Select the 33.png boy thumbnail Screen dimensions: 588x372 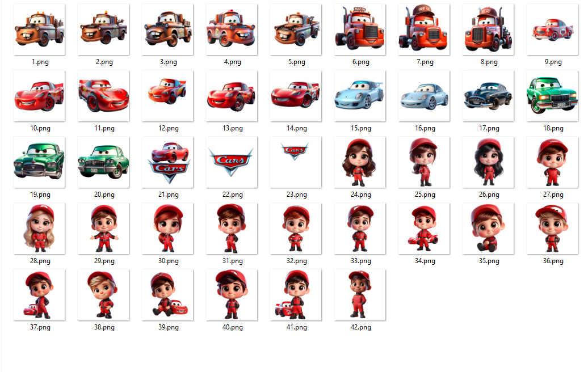point(360,229)
